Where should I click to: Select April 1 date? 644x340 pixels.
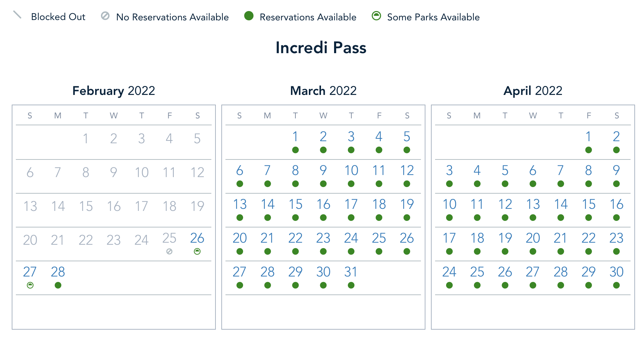coord(588,137)
